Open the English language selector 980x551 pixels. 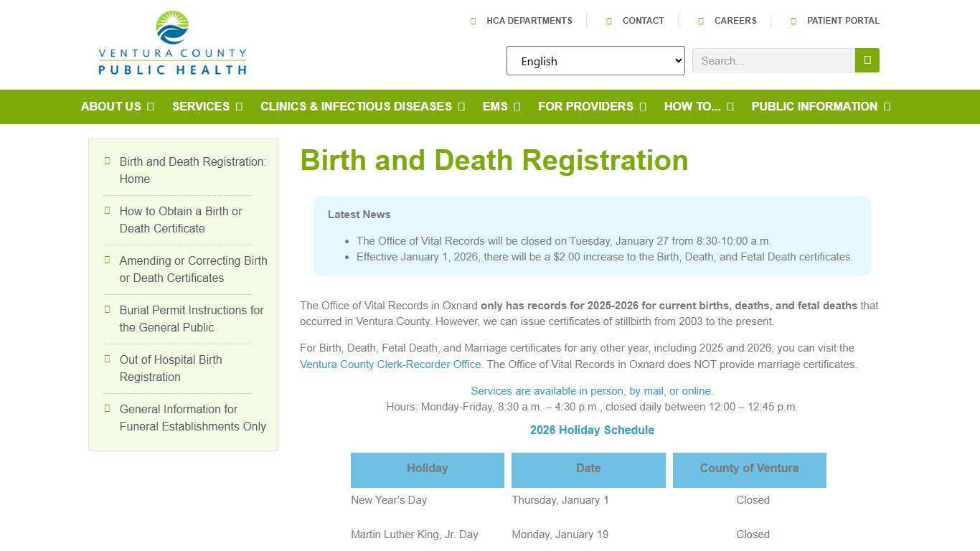coord(595,60)
